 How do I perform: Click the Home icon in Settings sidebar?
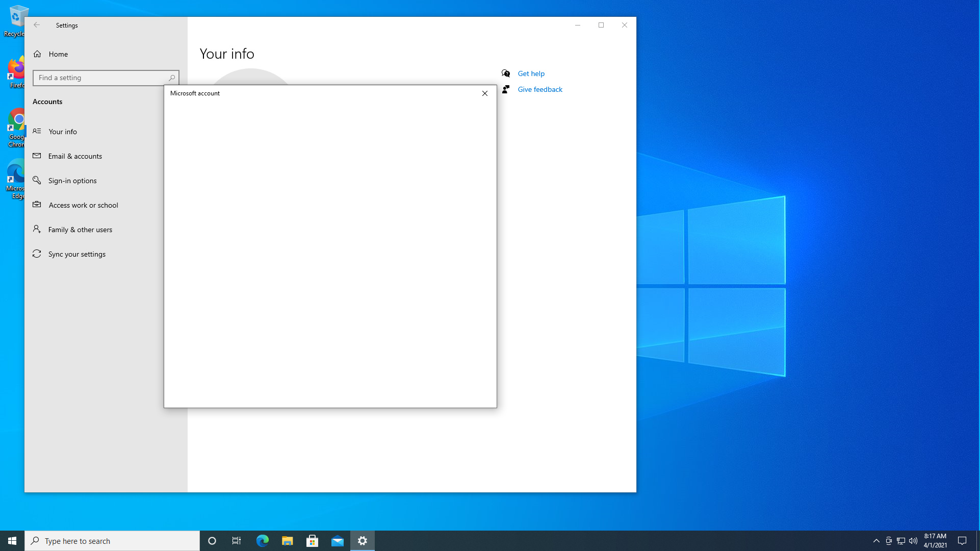tap(37, 54)
